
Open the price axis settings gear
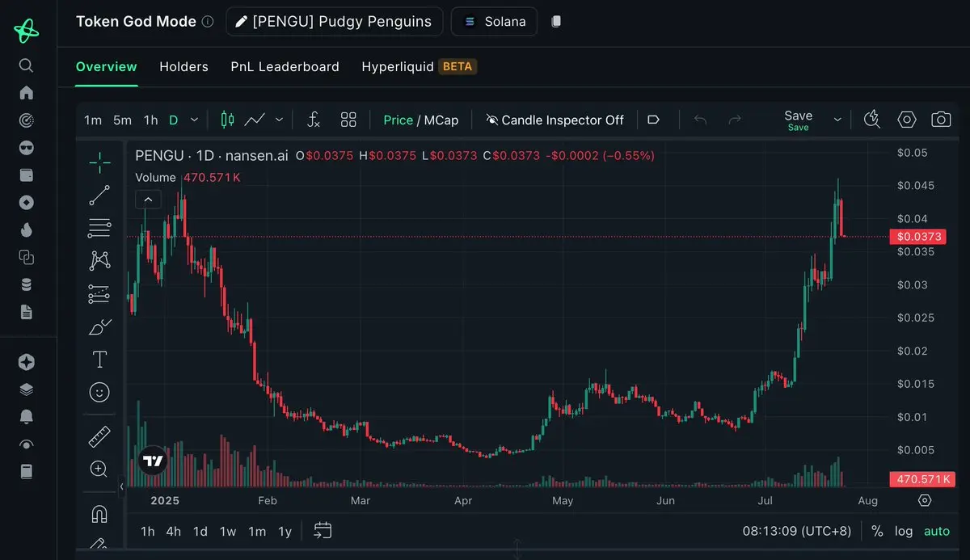tap(925, 500)
